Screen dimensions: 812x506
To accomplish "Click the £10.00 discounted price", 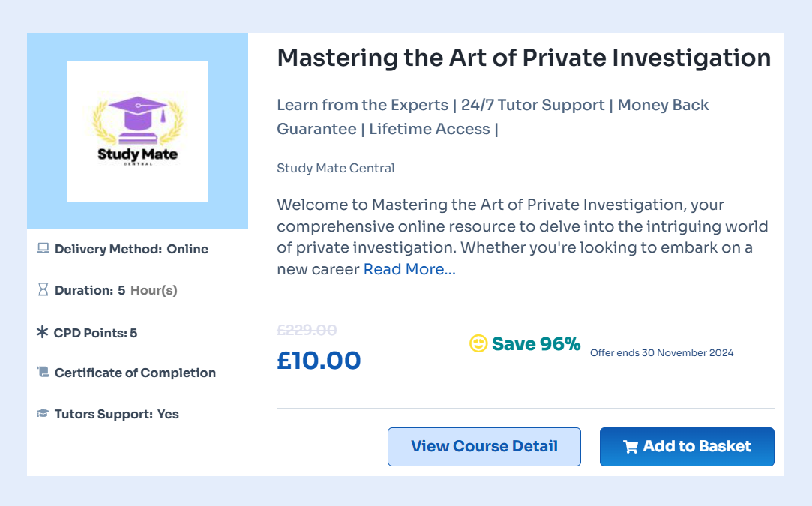I will coord(319,361).
